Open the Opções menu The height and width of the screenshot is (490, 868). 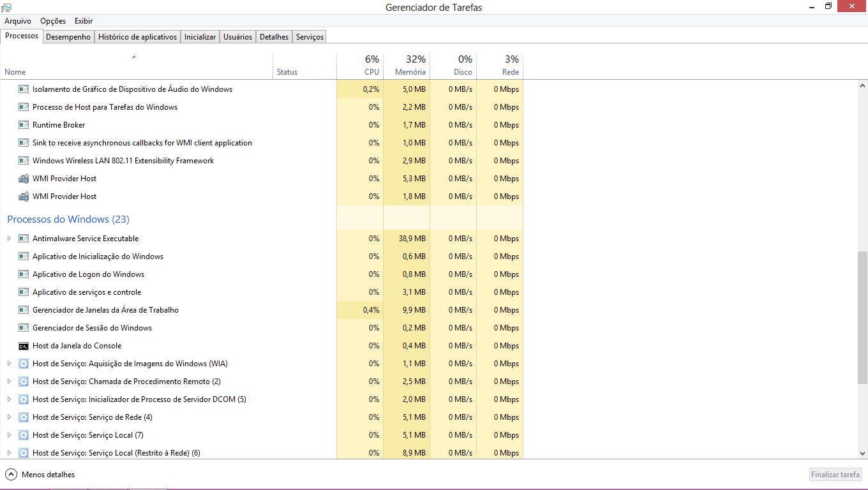[x=53, y=21]
